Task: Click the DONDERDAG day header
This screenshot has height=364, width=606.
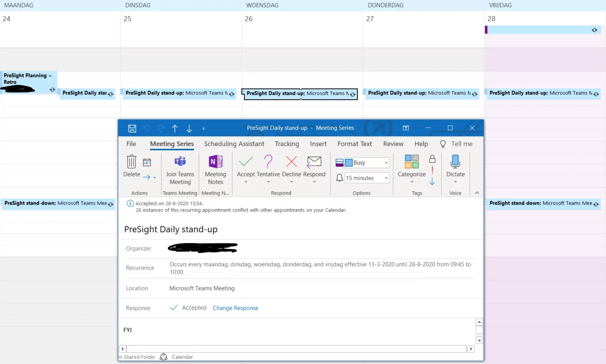Action: pos(385,5)
